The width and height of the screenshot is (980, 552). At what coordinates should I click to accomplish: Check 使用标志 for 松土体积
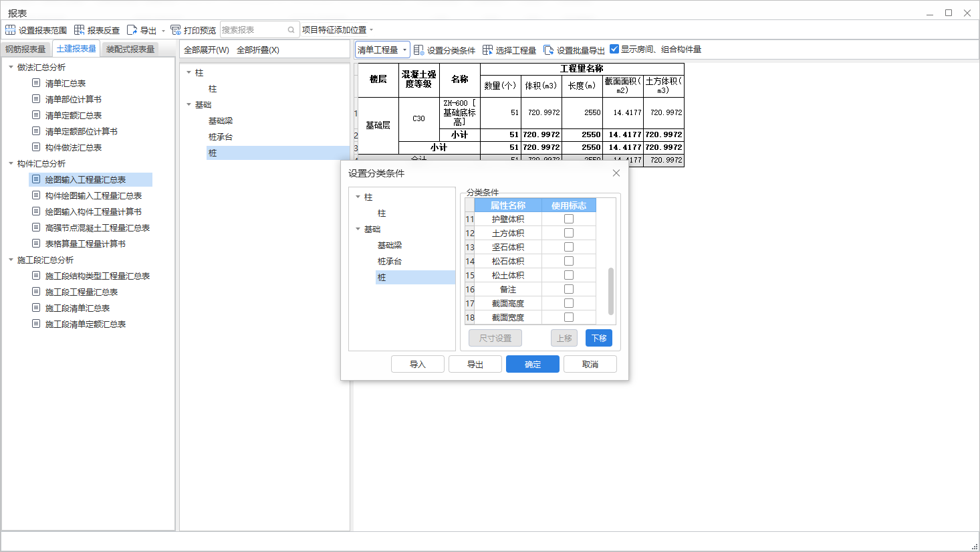pos(569,275)
